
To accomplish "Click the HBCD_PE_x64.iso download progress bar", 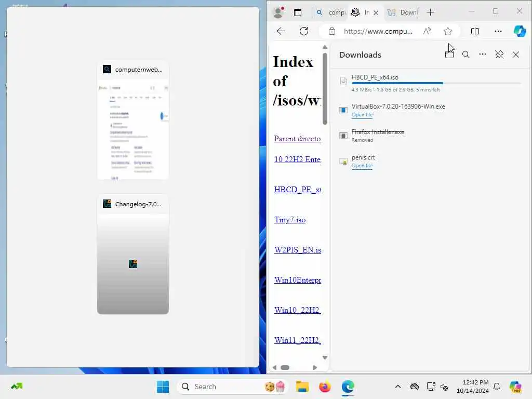I will 436,83.
